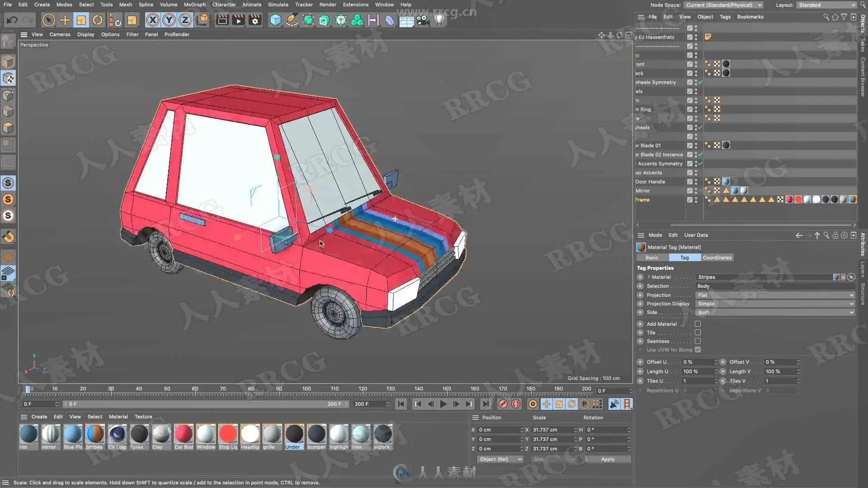Click the Apply button
Image resolution: width=868 pixels, height=488 pixels.
[608, 459]
